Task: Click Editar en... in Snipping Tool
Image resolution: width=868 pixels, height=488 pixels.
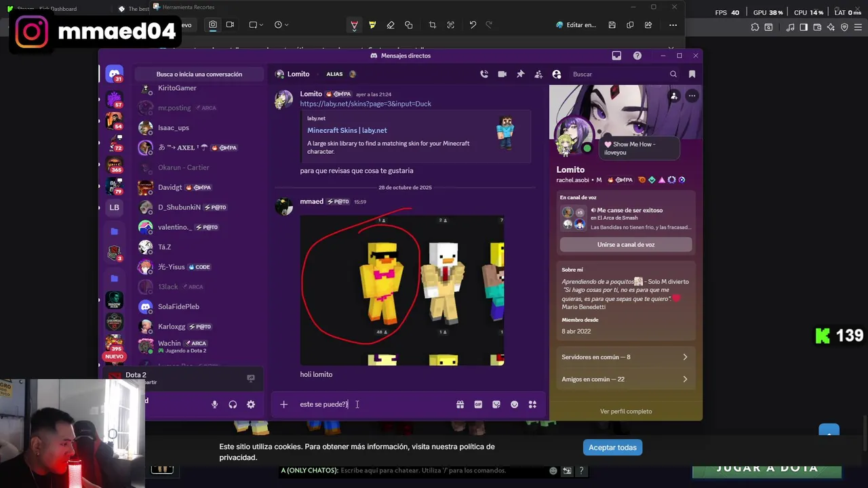Action: click(576, 25)
